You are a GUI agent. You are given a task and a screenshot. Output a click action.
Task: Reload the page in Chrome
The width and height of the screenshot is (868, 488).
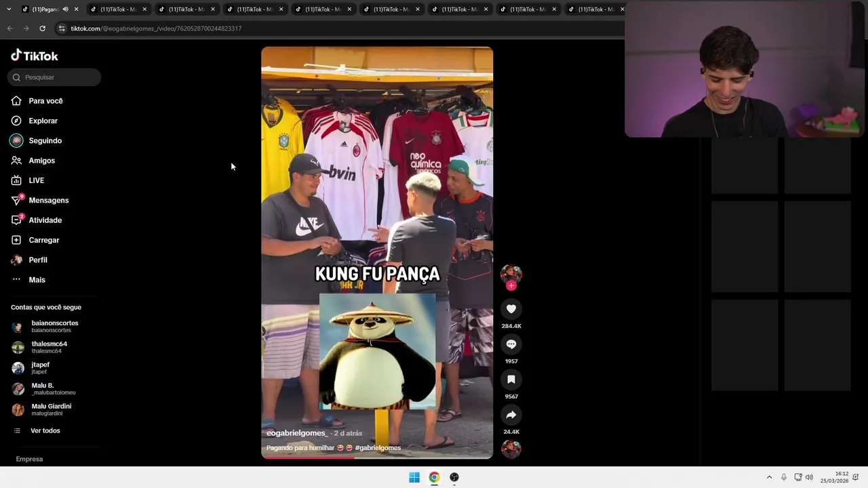point(42,28)
